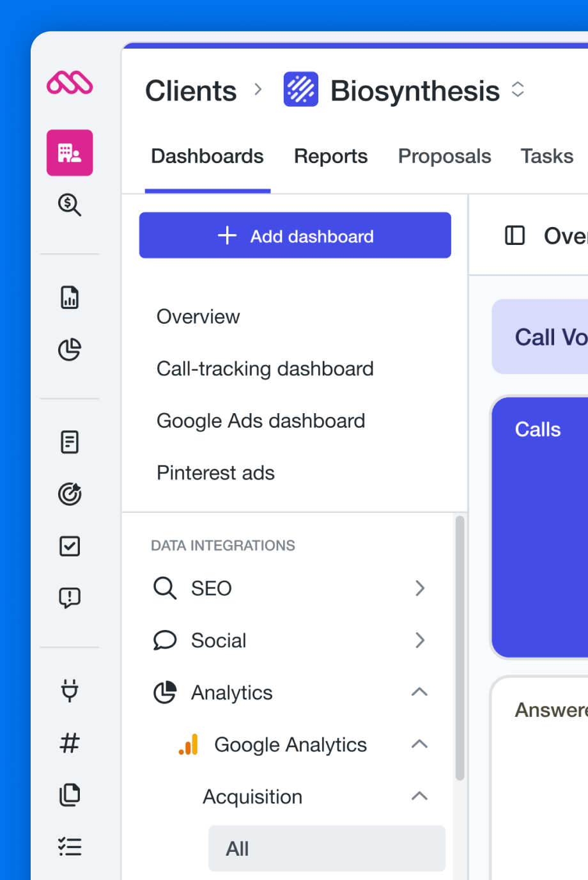
Task: Open the integrations plug icon
Action: (x=70, y=691)
